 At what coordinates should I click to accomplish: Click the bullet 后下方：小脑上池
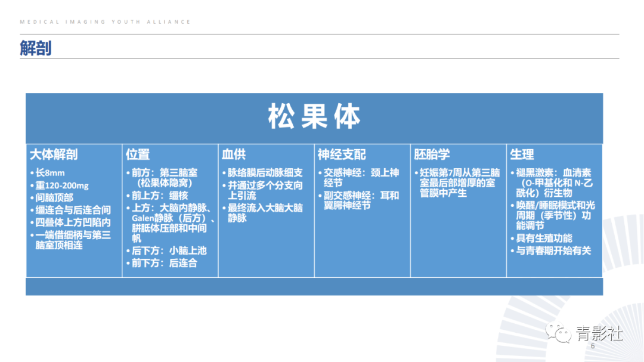(x=167, y=250)
